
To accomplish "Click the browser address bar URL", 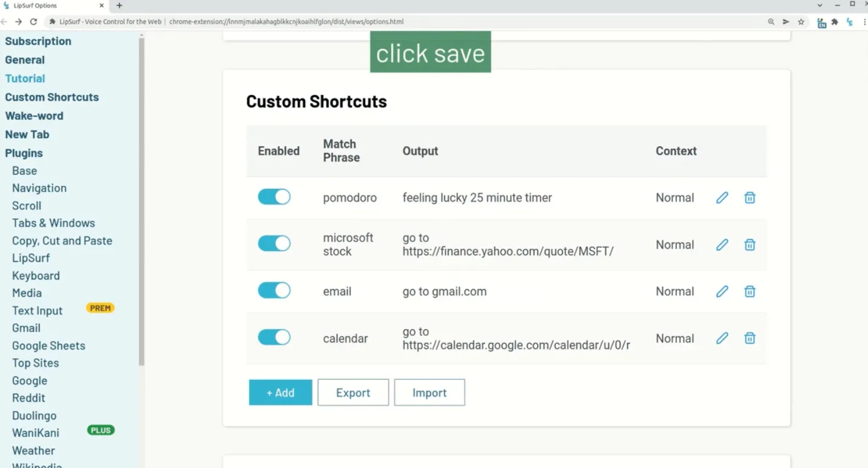I will tap(286, 21).
